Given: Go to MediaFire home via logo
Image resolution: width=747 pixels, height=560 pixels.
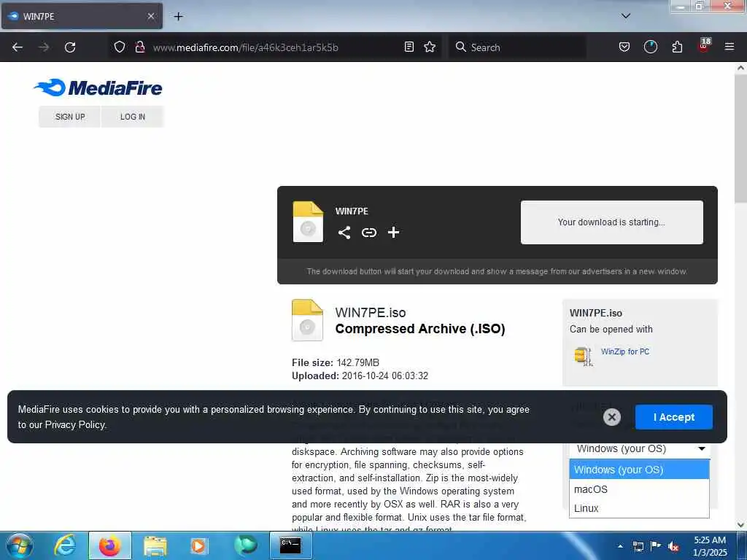Looking at the screenshot, I should tap(98, 87).
